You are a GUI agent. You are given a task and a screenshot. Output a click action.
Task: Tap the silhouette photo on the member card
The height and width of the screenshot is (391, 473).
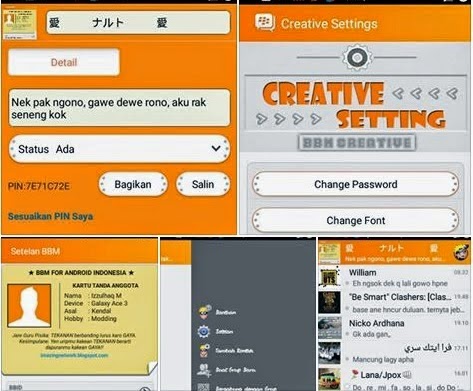click(29, 306)
